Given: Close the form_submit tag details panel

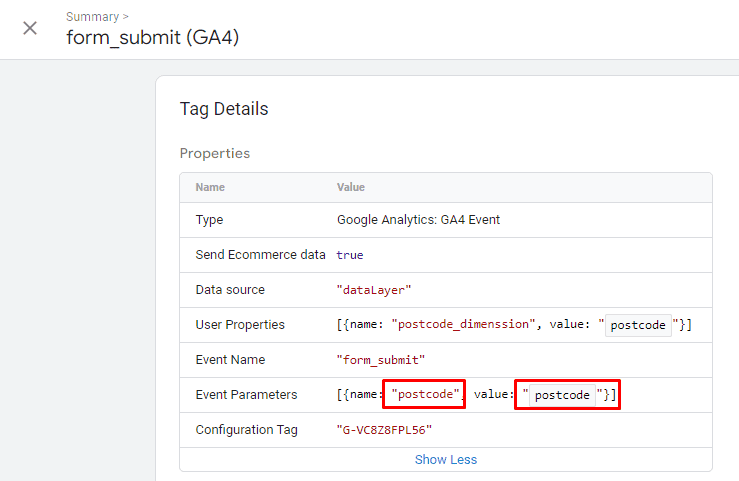Looking at the screenshot, I should (x=30, y=28).
